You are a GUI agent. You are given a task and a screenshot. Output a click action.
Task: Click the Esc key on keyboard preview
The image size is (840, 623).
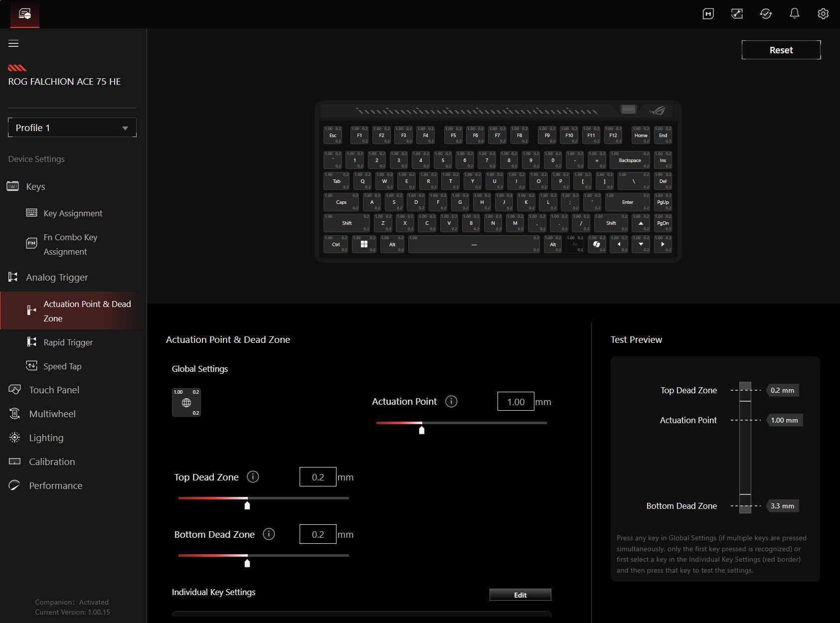coord(333,135)
